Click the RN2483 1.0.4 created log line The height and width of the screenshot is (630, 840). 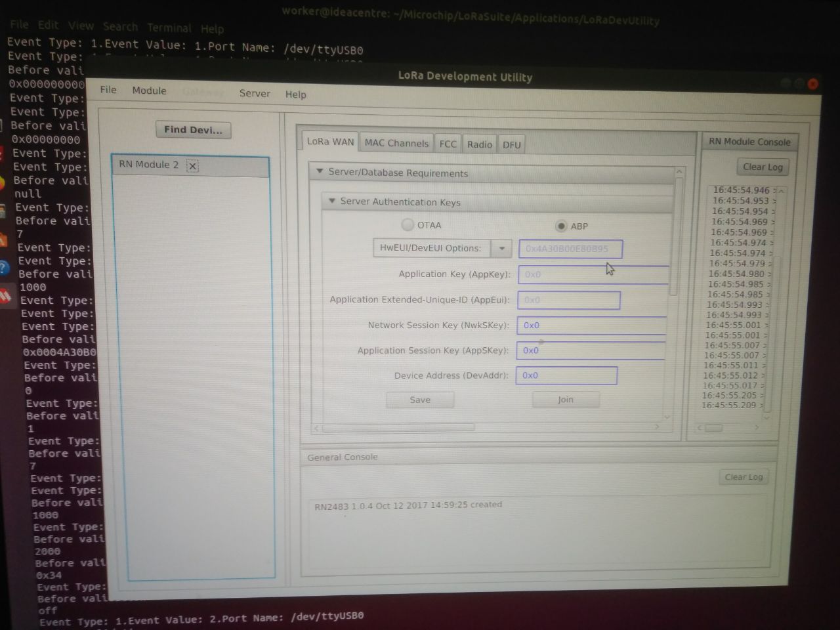click(408, 505)
